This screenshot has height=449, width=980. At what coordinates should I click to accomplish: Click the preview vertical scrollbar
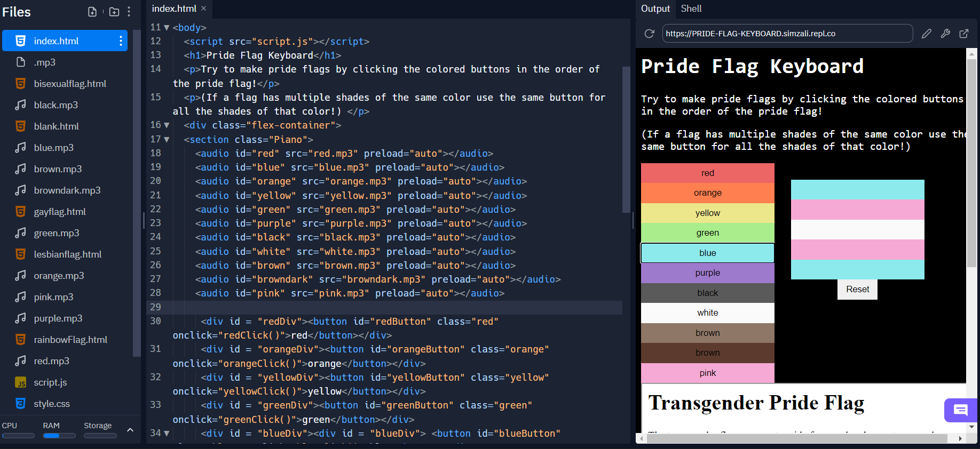[971, 162]
